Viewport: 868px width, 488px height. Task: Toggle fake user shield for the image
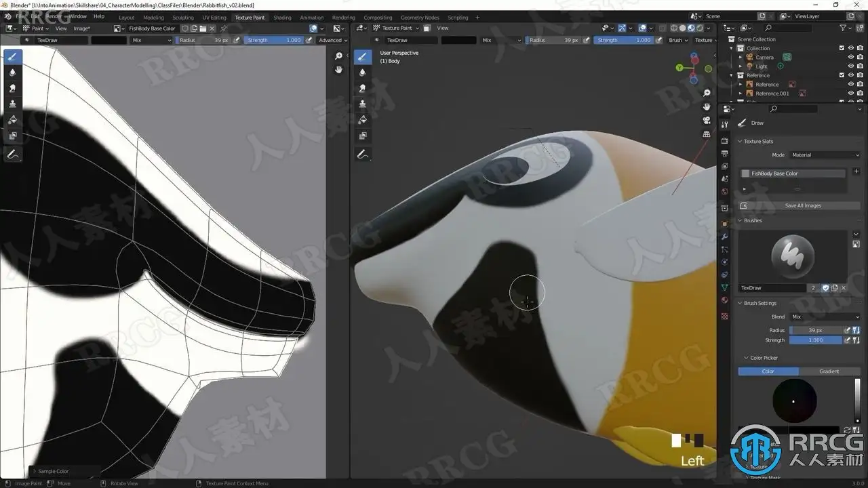coord(185,28)
